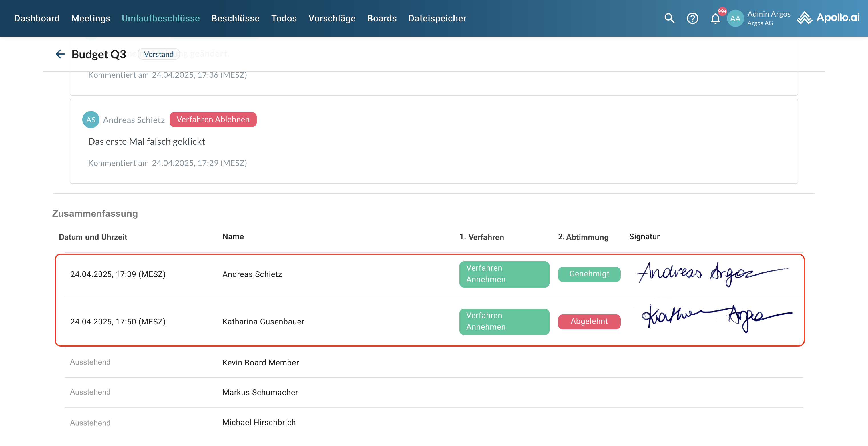The image size is (868, 446).
Task: Click the red Verfahren Ablehnen badge
Action: pyautogui.click(x=213, y=120)
